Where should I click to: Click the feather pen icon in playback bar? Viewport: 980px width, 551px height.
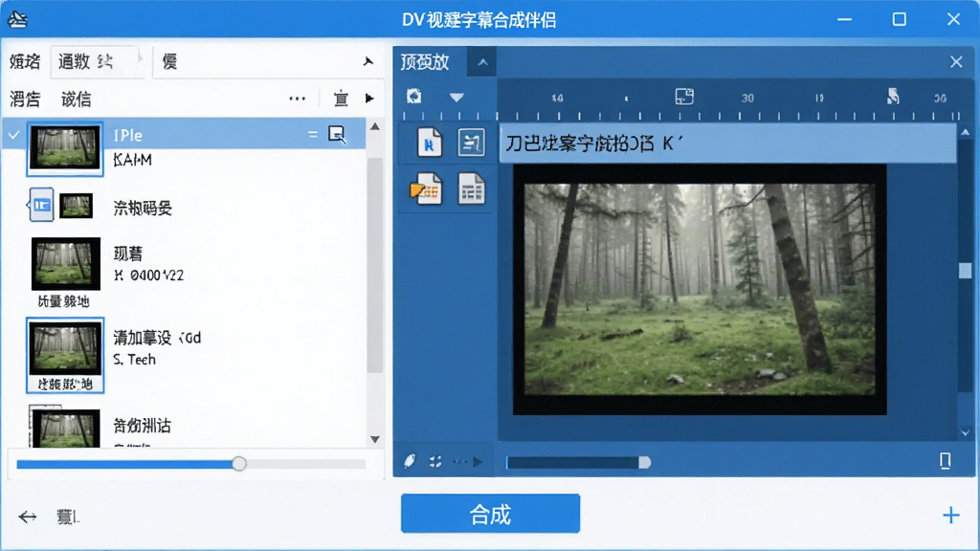pyautogui.click(x=410, y=462)
